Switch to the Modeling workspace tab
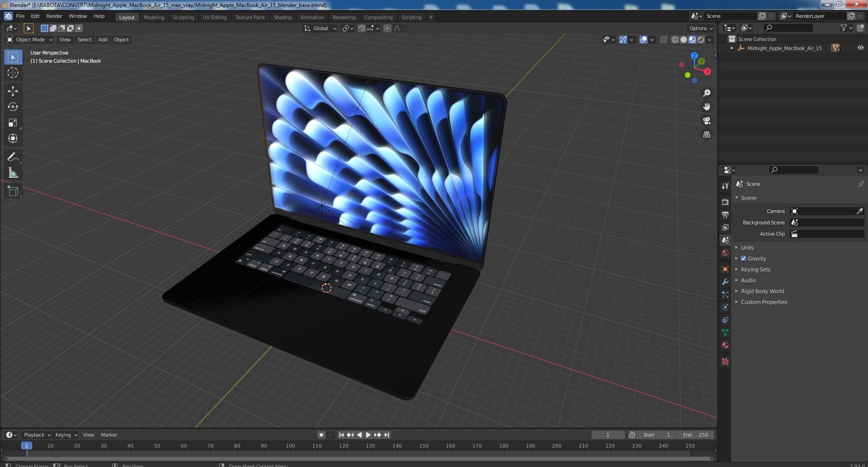 coord(154,17)
